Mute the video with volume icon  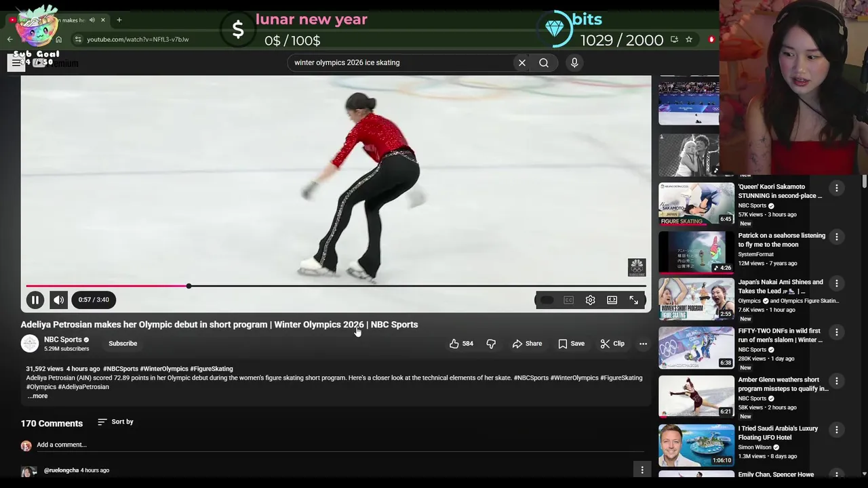(x=59, y=300)
